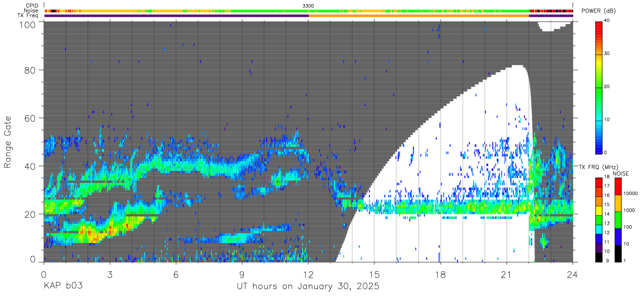
Task: Click the 'TX Freq' row label
Action: tap(28, 16)
